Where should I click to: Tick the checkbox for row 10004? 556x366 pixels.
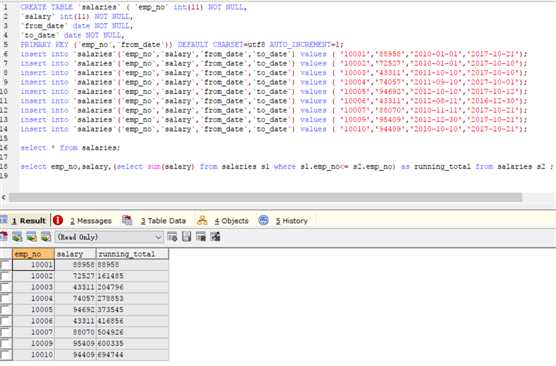click(x=5, y=299)
